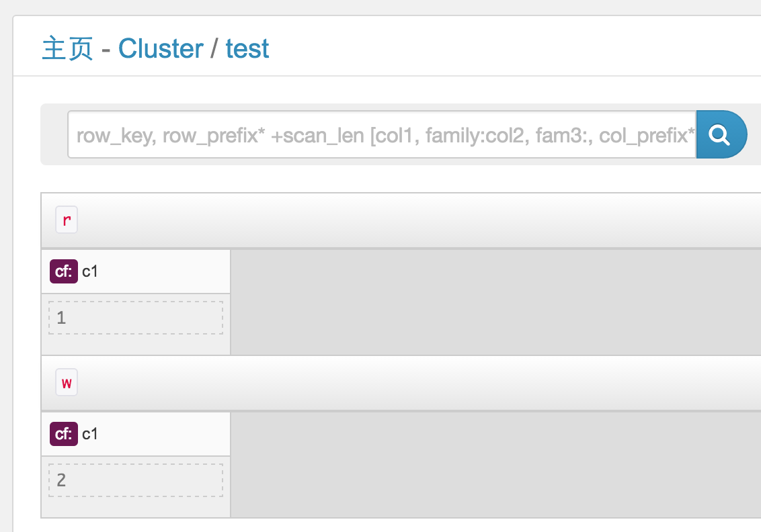Click empty gray area beside row w cell
The width and height of the screenshot is (761, 532).
(x=495, y=465)
